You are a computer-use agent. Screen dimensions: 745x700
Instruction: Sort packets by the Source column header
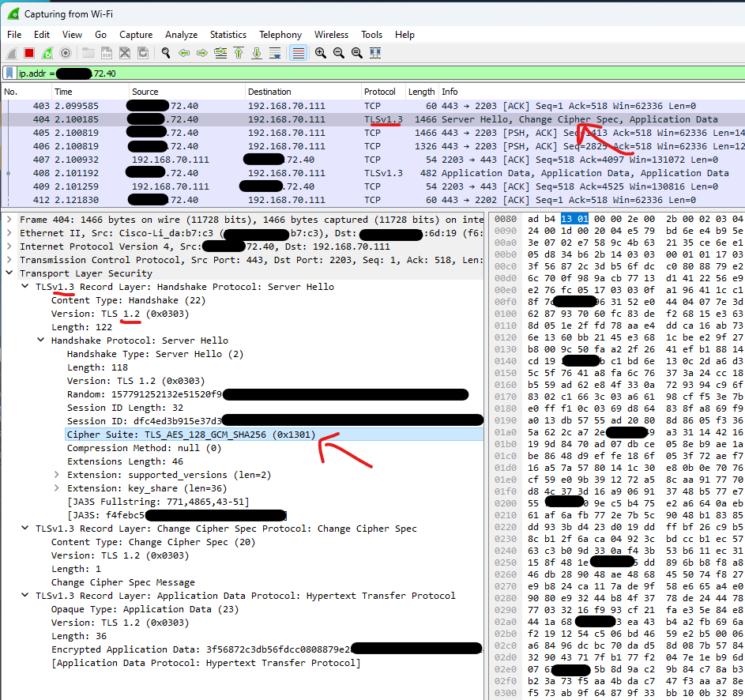(186, 92)
